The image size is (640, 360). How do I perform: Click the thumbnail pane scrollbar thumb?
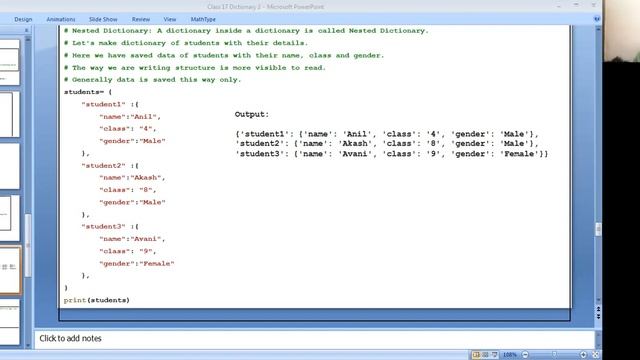(x=28, y=245)
